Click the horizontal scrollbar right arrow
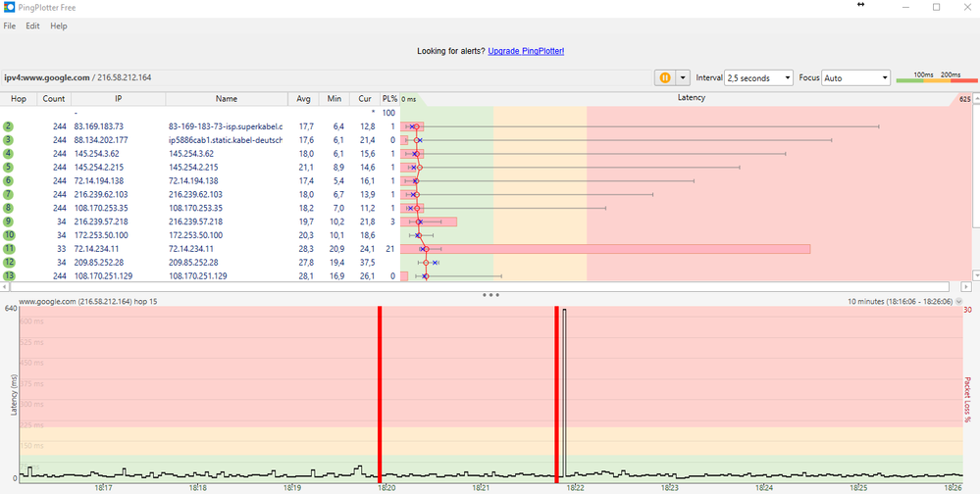The width and height of the screenshot is (980, 494). point(965,286)
